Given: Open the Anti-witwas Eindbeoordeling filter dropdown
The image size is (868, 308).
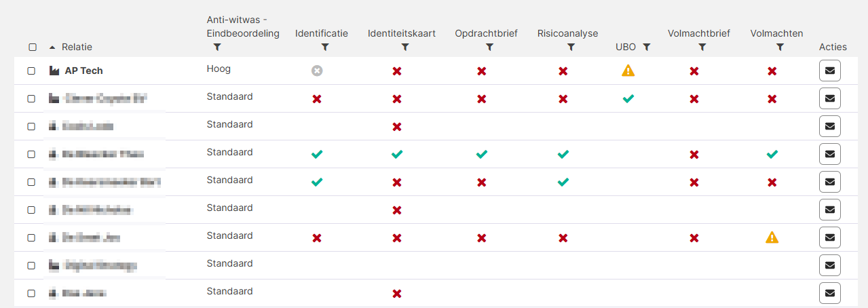Looking at the screenshot, I should pyautogui.click(x=217, y=47).
